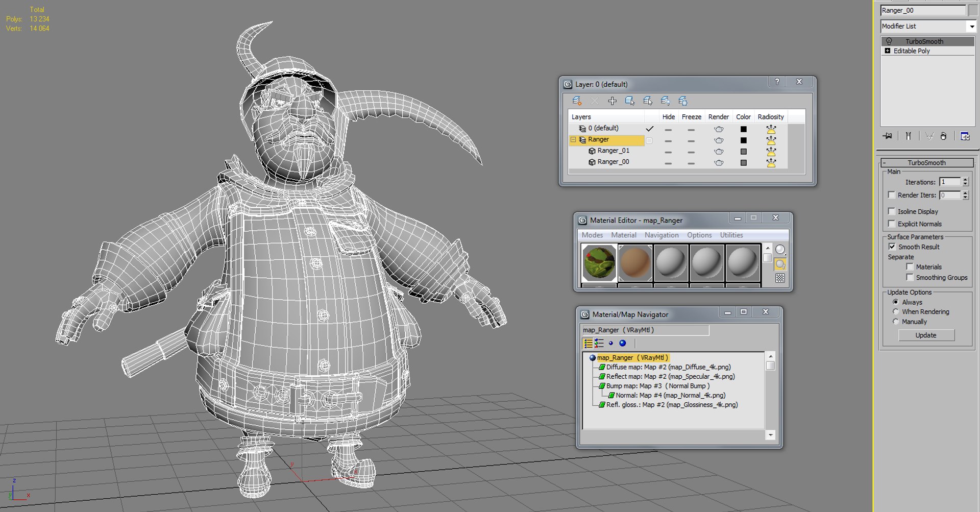
Task: Click Select Highlighted Objects icon in Layer toolbar
Action: (630, 101)
